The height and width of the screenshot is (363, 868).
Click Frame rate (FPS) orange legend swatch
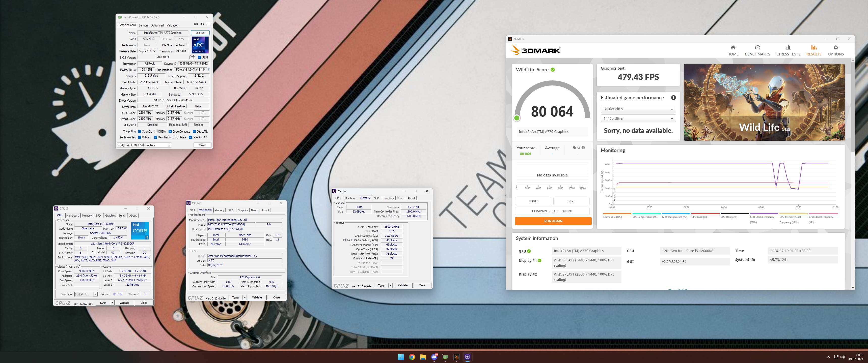coord(617,214)
